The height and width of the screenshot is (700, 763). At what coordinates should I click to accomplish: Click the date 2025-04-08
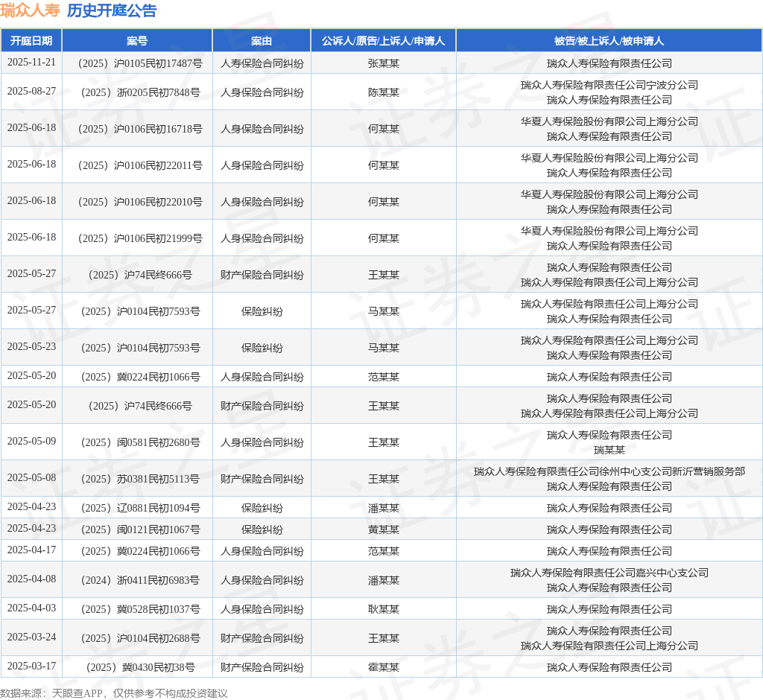click(x=31, y=579)
